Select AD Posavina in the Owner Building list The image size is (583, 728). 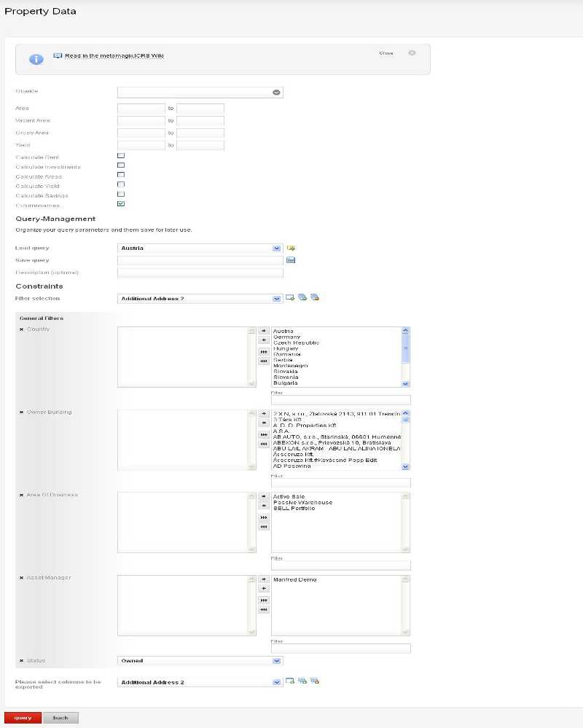pos(291,466)
